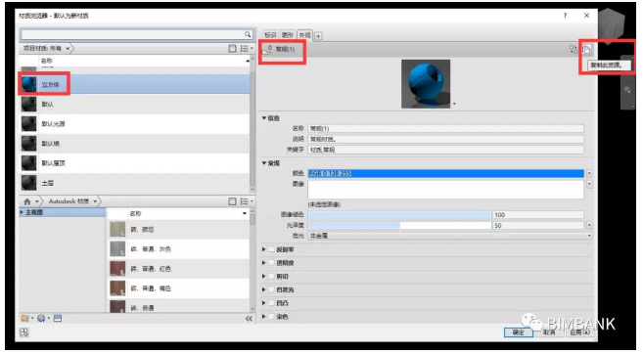
Task: Enable the 剪切 checkbox
Action: pos(271,276)
